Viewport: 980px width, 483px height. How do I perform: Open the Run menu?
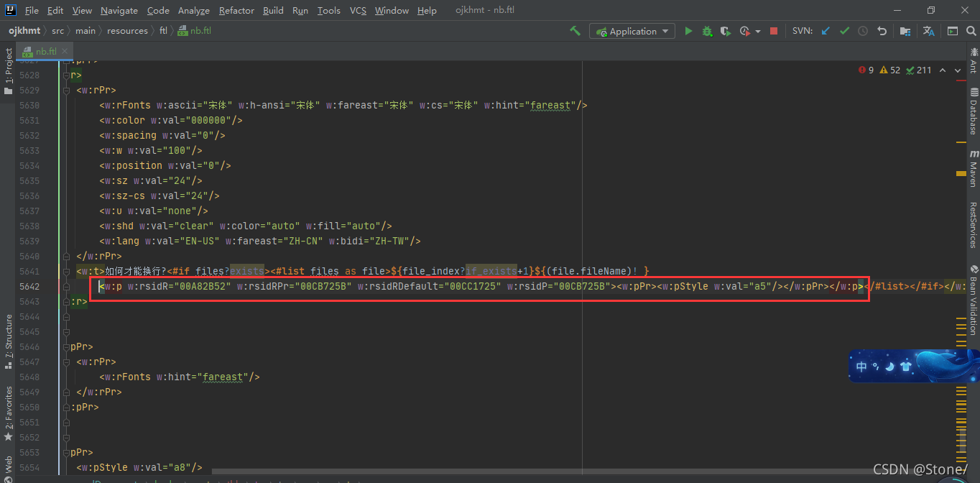pos(300,10)
